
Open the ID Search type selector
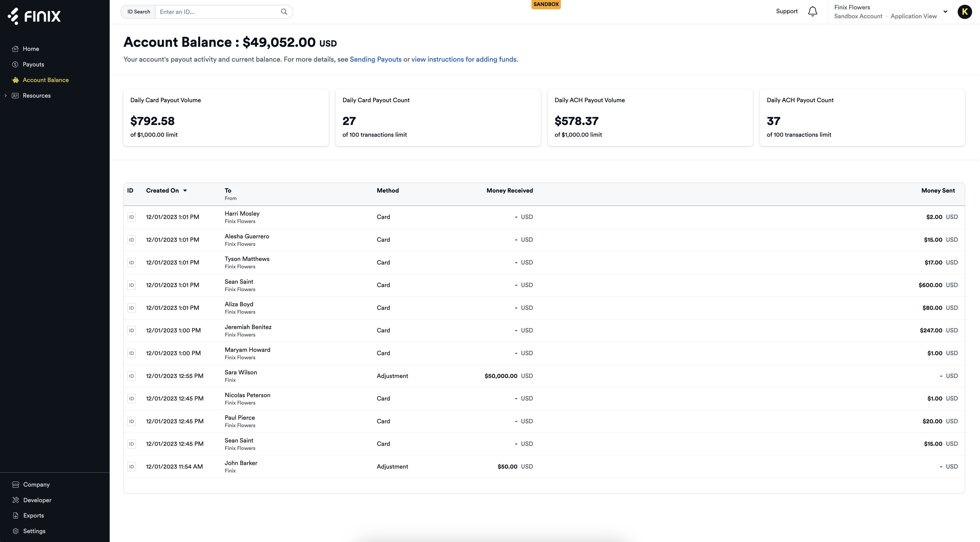coord(138,12)
